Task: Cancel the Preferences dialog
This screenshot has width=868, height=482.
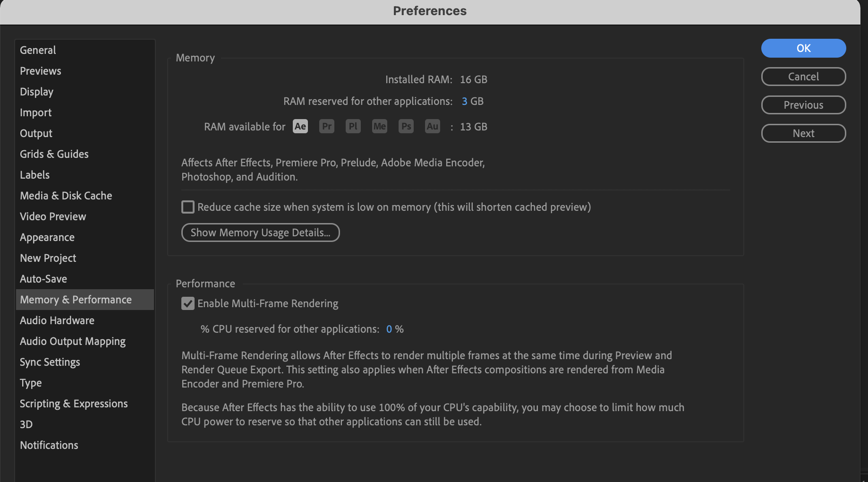Action: click(803, 76)
